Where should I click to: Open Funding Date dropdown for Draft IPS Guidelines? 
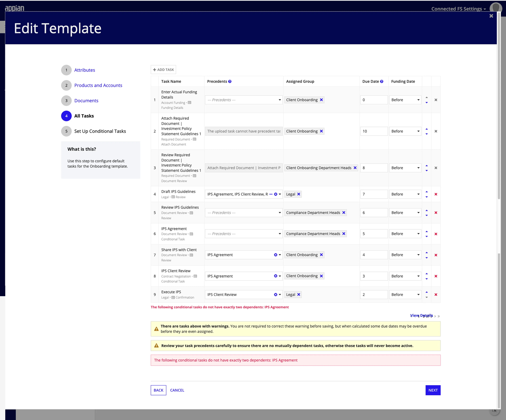(405, 194)
